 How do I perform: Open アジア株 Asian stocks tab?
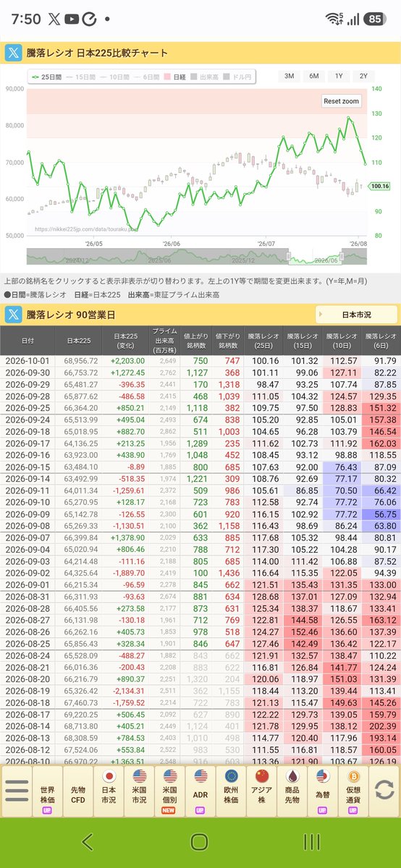(x=261, y=791)
